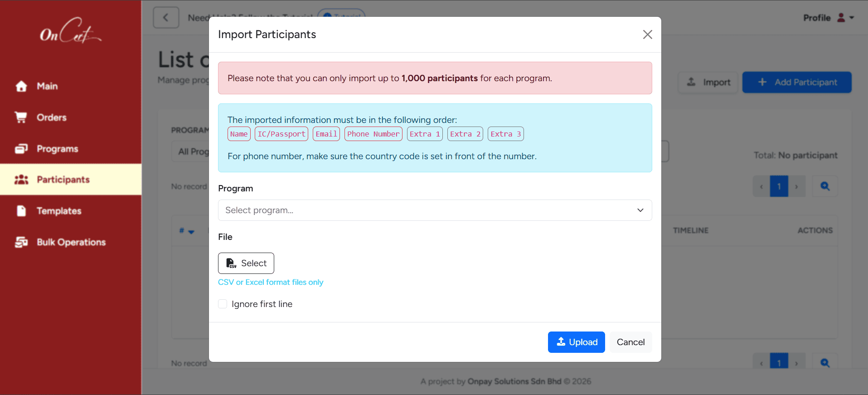Click the TIMELINE column header
Viewport: 868px width, 395px height.
pos(691,230)
